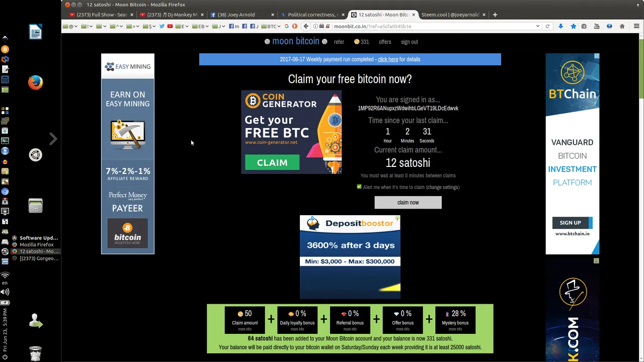Open the Google bookmark icon
This screenshot has height=362, width=644.
point(287,26)
